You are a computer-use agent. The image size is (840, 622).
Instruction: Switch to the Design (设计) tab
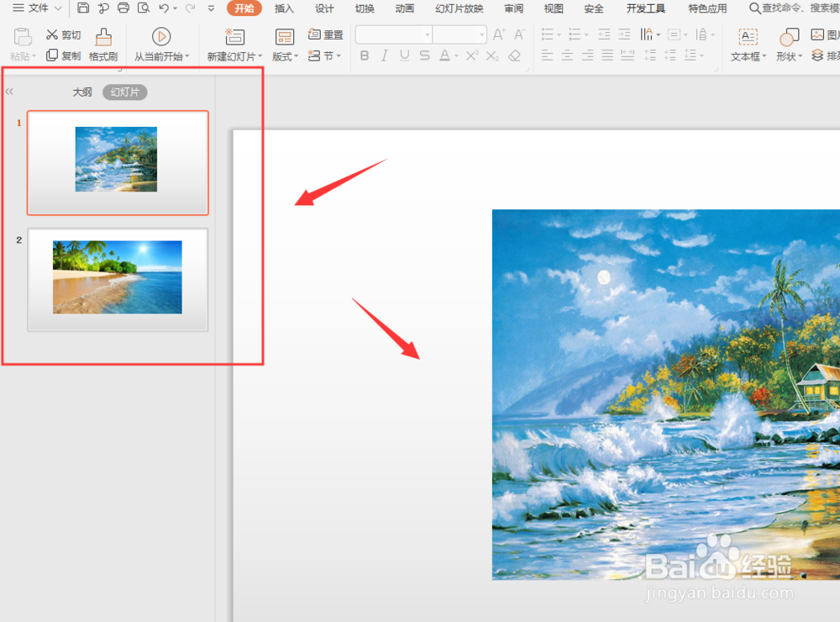pyautogui.click(x=324, y=8)
